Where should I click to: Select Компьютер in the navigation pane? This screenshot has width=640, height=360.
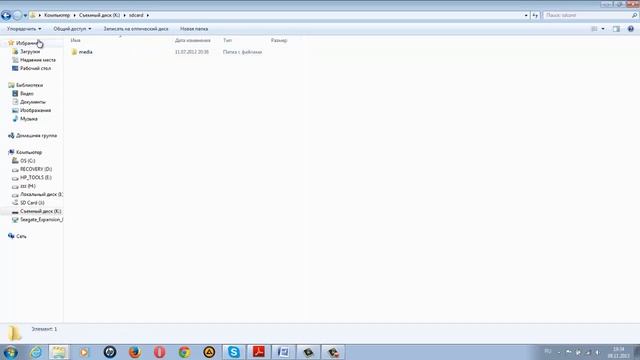click(x=29, y=152)
